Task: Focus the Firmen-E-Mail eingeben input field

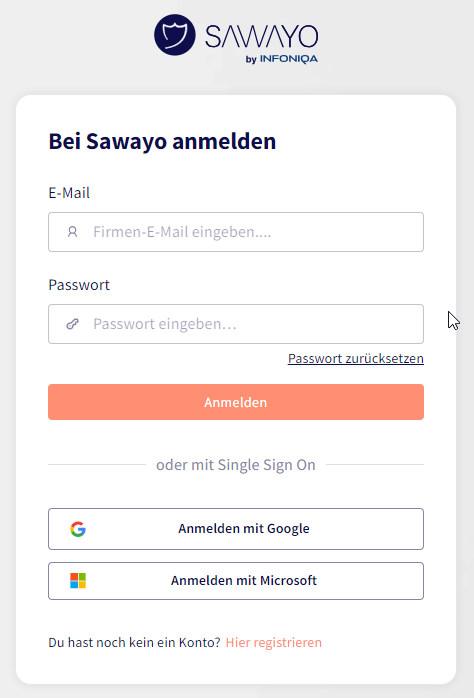Action: point(236,232)
